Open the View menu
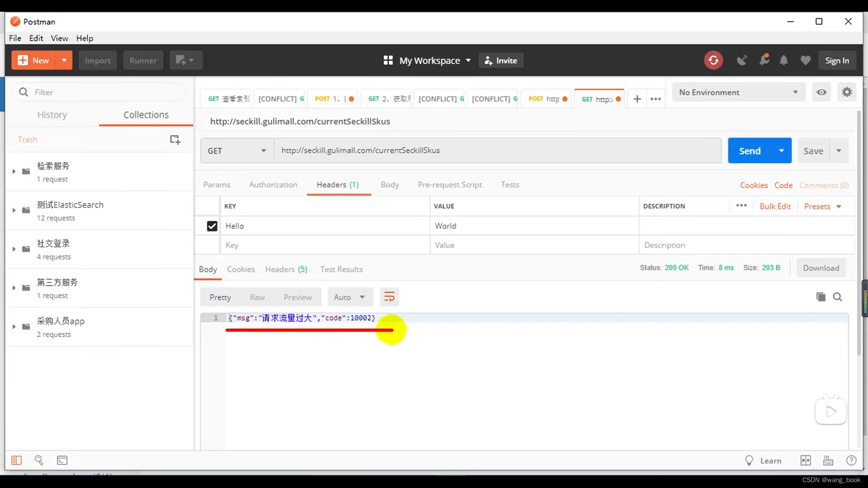This screenshot has width=868, height=488. [x=59, y=38]
